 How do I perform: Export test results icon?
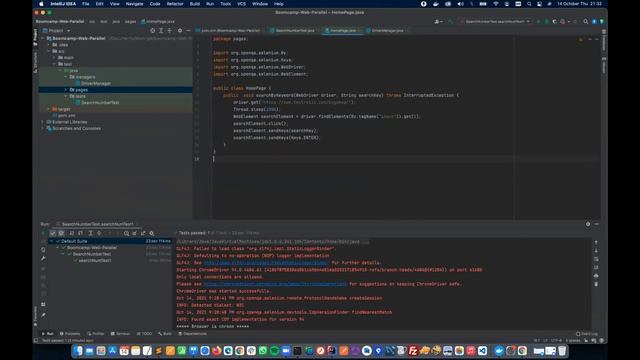[x=143, y=233]
